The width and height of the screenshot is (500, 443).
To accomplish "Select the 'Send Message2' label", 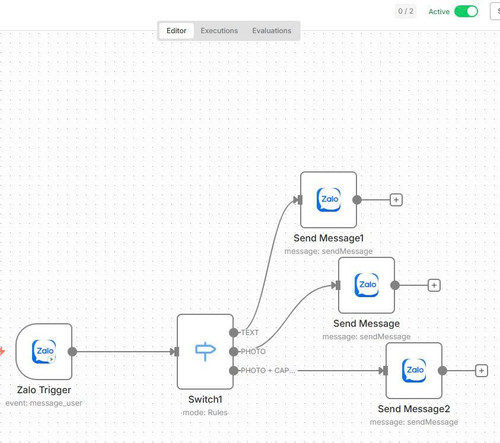I will click(414, 409).
